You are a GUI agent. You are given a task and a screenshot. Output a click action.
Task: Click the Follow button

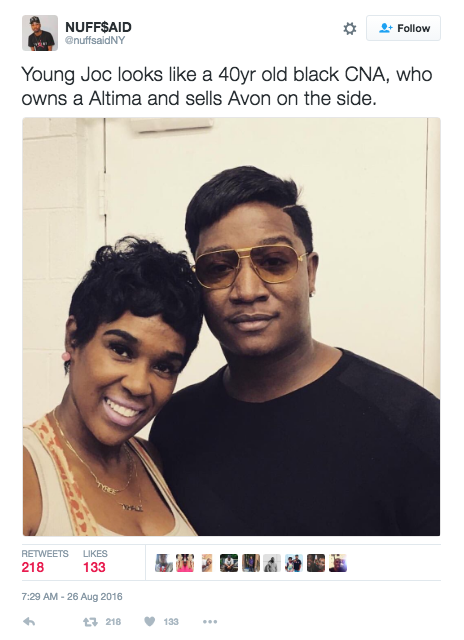point(403,28)
